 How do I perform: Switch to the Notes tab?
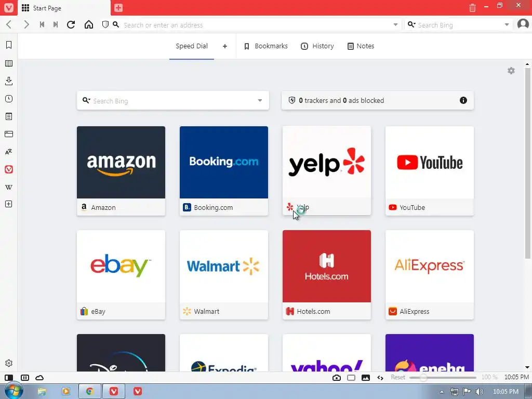(x=361, y=46)
